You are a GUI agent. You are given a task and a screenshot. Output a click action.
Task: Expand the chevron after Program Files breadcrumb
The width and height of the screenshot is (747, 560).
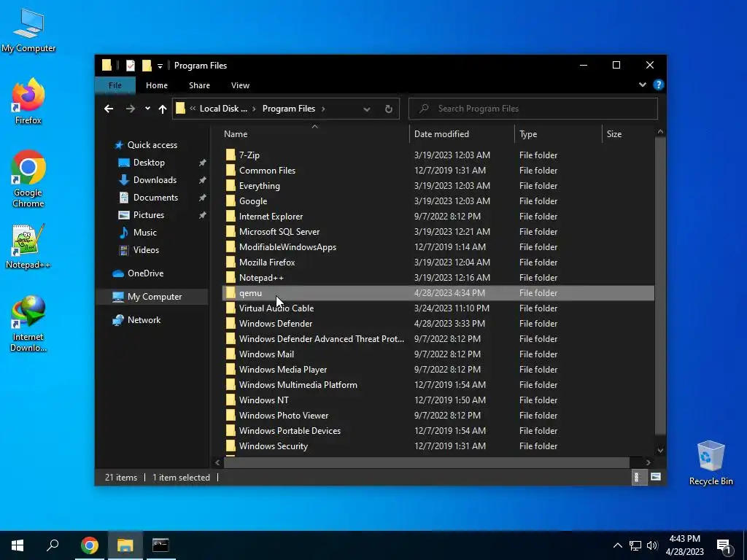coord(323,109)
